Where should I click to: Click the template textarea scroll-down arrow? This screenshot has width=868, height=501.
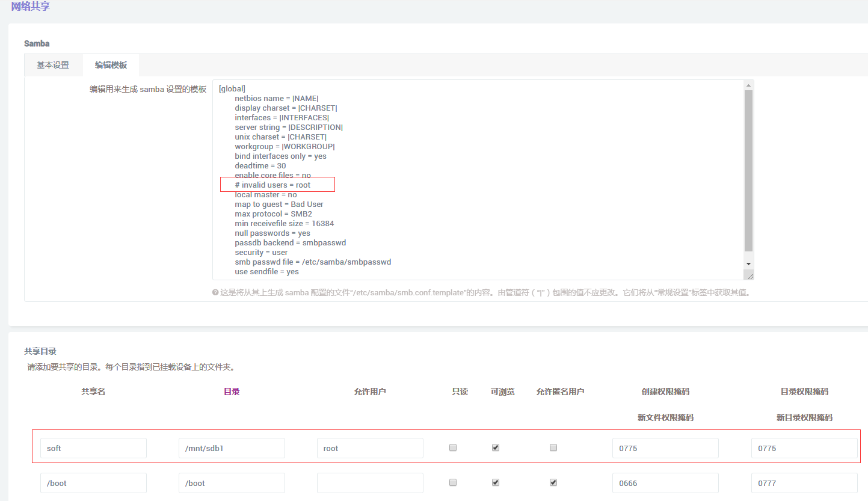pyautogui.click(x=748, y=263)
